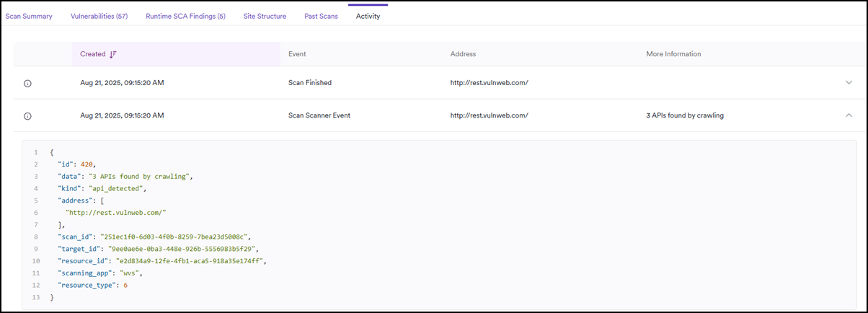This screenshot has height=313, width=868.
Task: Open the Past Scans tab
Action: pos(321,16)
